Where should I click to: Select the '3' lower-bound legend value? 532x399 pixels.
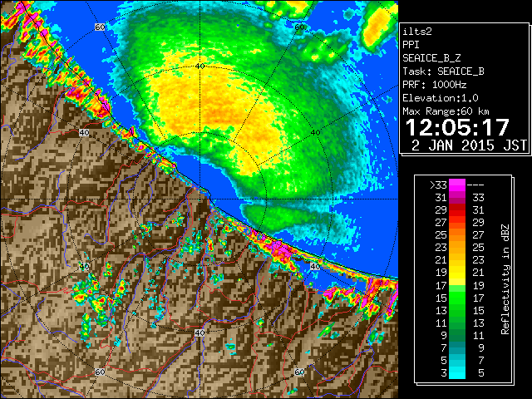click(x=444, y=373)
